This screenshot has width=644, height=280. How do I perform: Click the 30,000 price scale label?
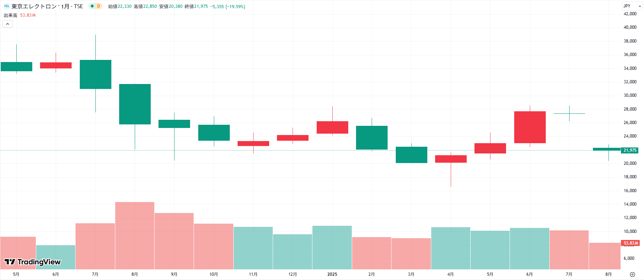point(630,95)
